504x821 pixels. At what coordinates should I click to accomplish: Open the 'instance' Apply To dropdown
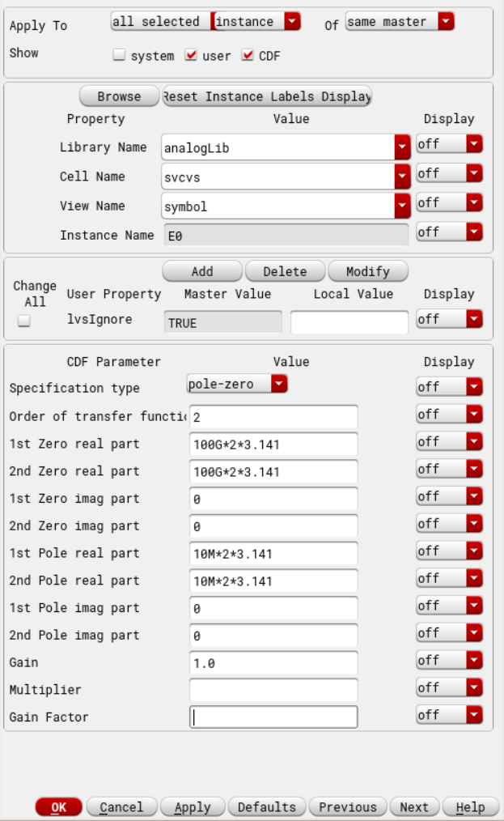click(257, 22)
